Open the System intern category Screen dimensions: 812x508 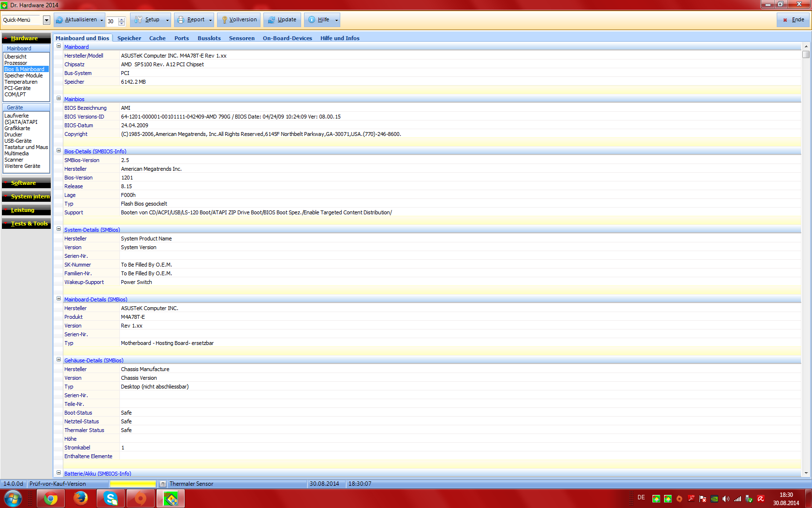click(x=26, y=196)
